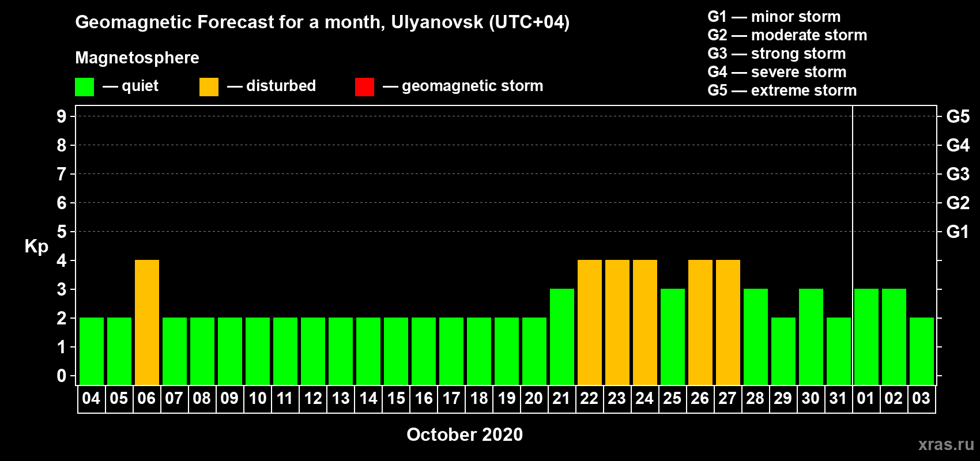Click date label 10
The image size is (980, 461).
tap(257, 398)
